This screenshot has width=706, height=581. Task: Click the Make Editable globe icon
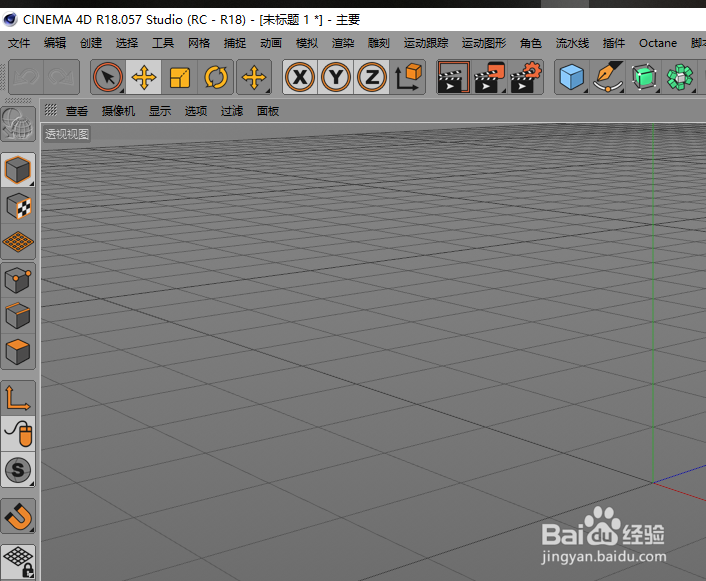coord(18,124)
